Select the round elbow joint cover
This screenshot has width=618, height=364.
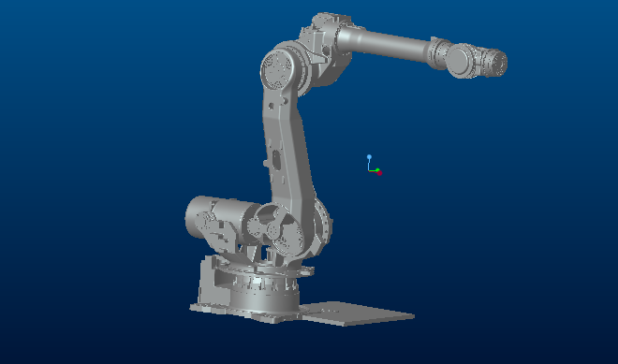coord(278,69)
